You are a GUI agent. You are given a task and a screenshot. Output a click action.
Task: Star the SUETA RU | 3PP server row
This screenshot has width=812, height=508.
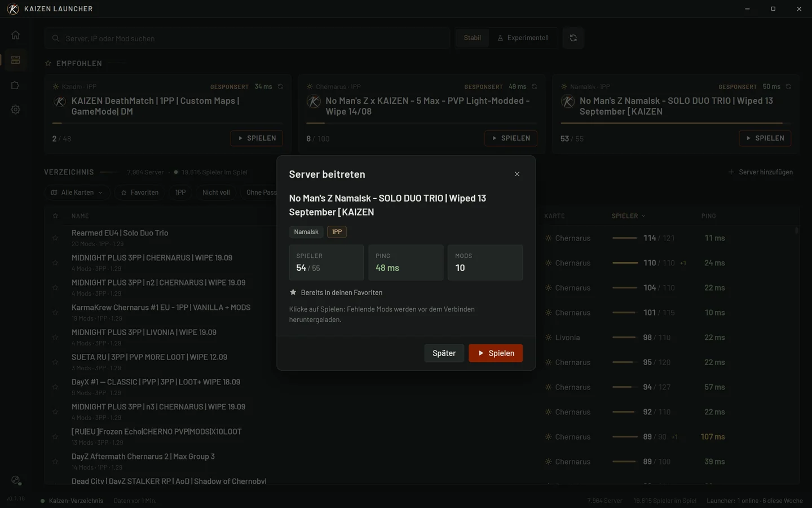pos(55,362)
